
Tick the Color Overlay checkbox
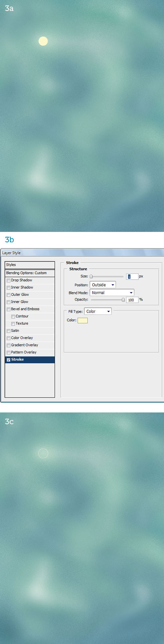[8, 338]
